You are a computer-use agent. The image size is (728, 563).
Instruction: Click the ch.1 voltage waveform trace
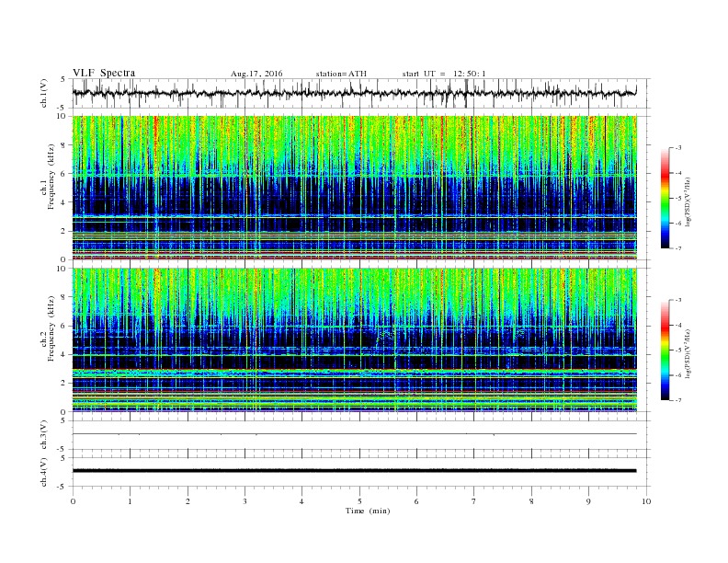click(354, 93)
